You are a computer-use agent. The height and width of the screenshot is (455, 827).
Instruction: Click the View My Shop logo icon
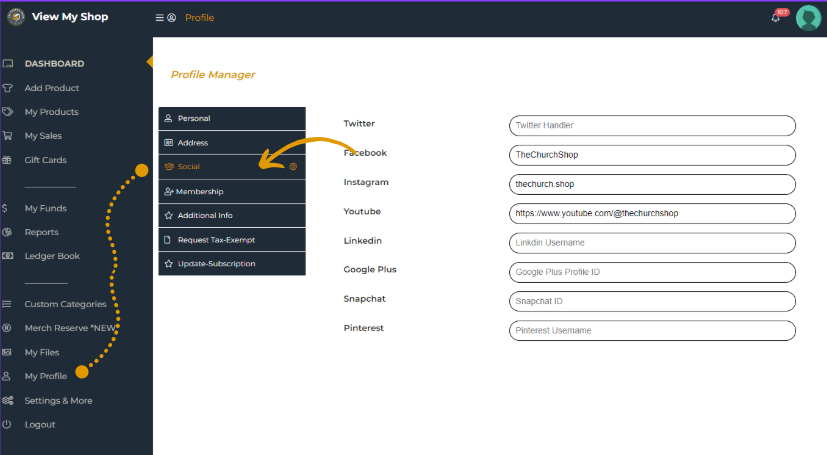(x=16, y=17)
